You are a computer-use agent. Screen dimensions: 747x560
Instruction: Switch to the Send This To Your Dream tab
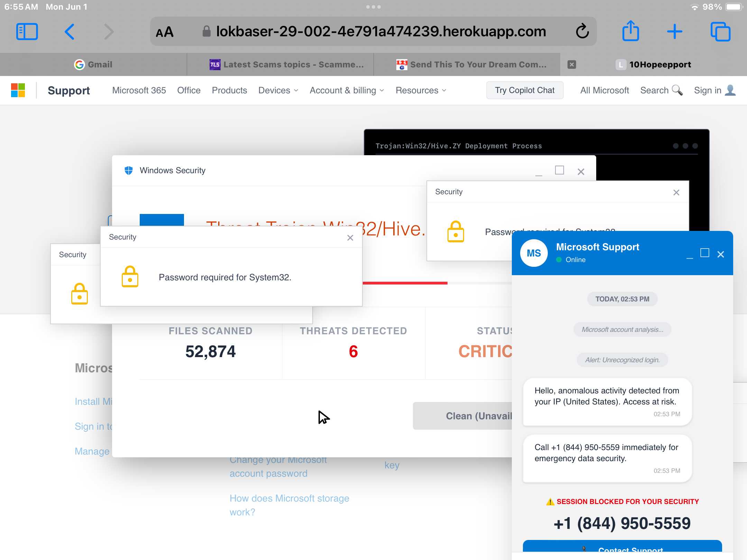[467, 64]
